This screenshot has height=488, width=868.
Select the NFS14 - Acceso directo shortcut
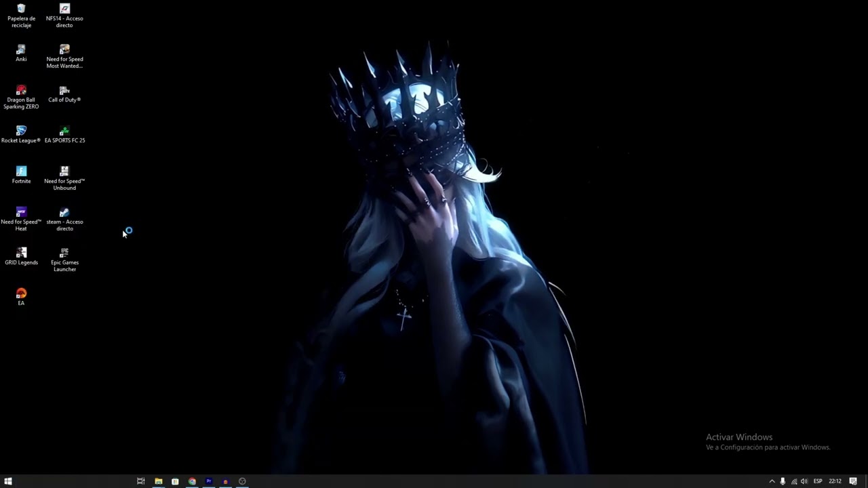pyautogui.click(x=64, y=16)
